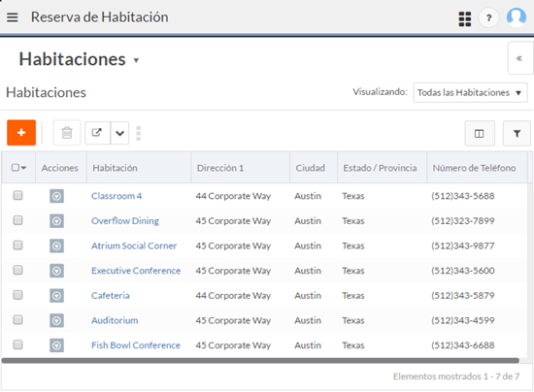Expand the Todas las Habitaciones dropdown
This screenshot has height=392, width=534.
pos(470,92)
